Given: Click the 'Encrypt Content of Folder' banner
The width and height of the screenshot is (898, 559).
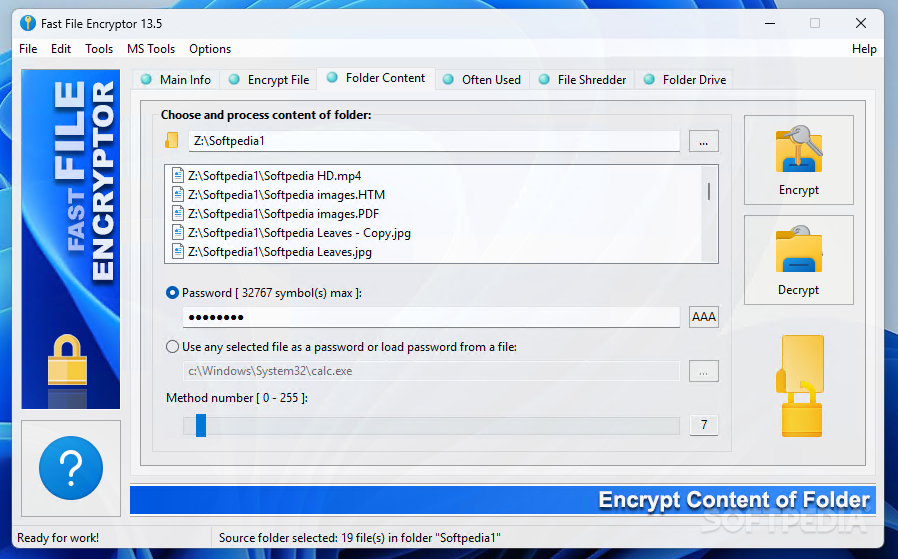Looking at the screenshot, I should pyautogui.click(x=503, y=500).
